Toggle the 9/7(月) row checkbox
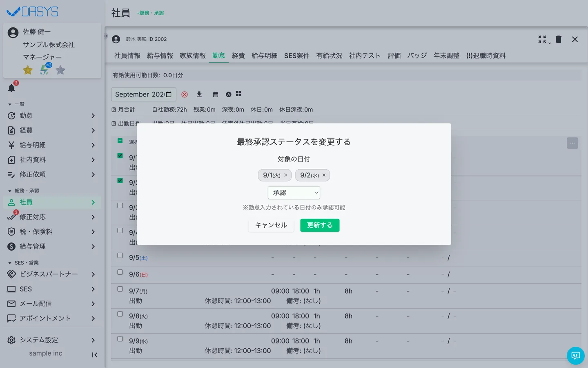The image size is (588, 368). 120,289
